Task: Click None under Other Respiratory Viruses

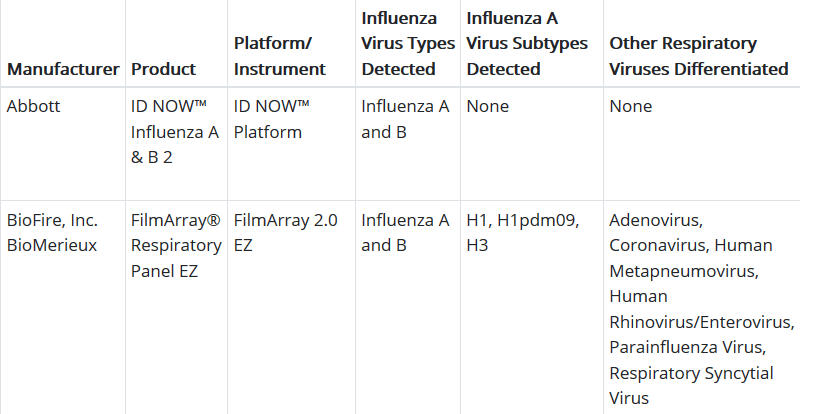Action: pos(630,106)
